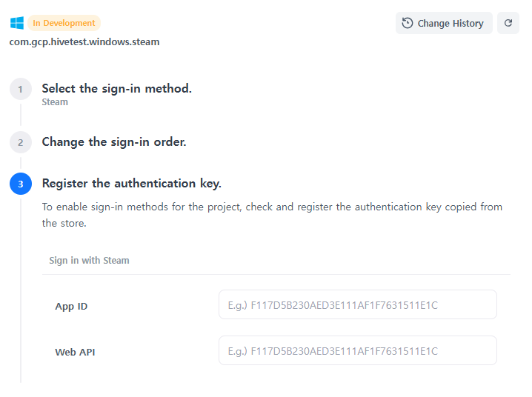Open the Change History text button

pyautogui.click(x=450, y=23)
